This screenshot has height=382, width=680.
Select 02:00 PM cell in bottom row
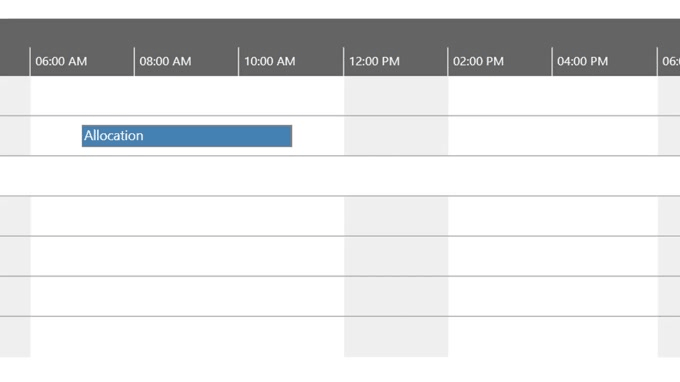500,337
